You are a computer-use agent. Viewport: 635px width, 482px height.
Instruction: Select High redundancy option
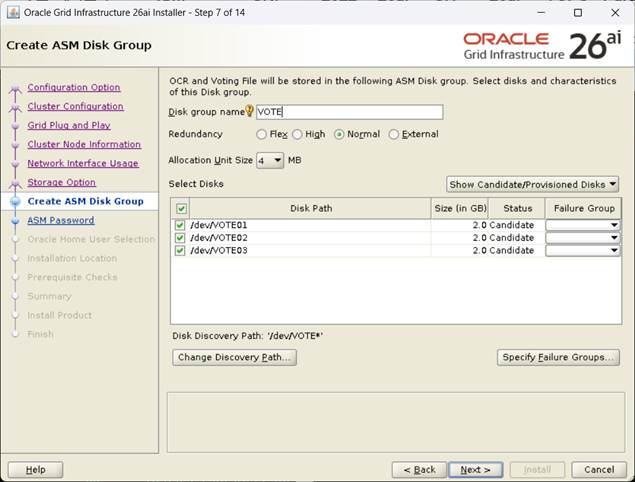(x=297, y=134)
